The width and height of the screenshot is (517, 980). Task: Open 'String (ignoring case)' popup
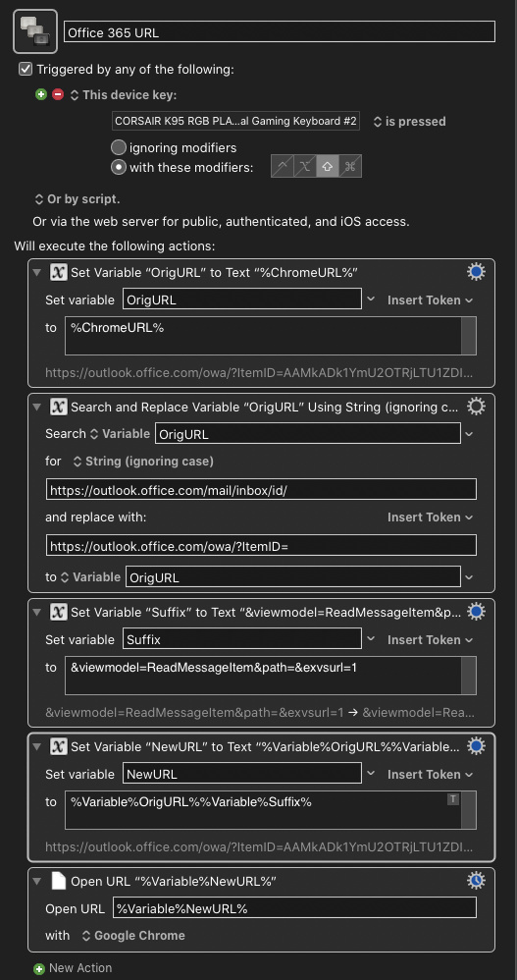tap(143, 462)
